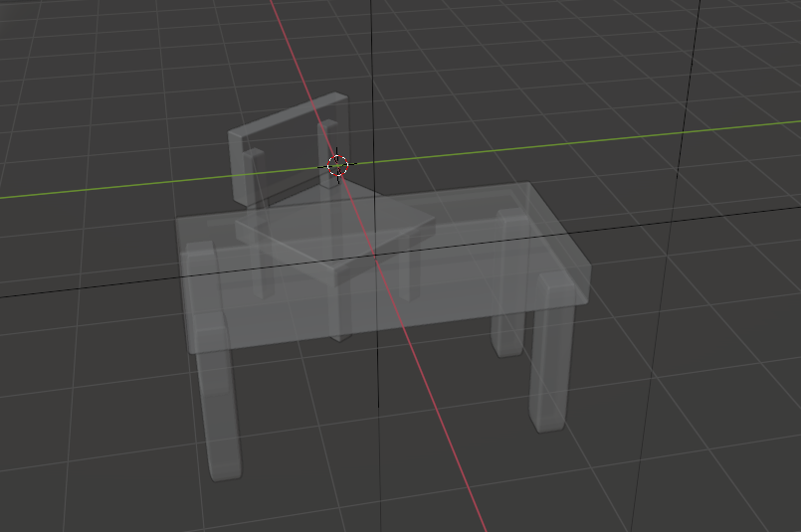Click the 3D cursor crosshair
The image size is (801, 532).
click(x=337, y=165)
